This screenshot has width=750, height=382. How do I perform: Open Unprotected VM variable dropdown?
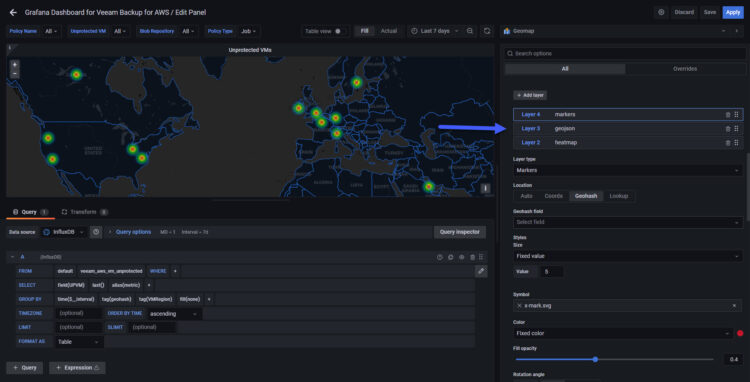(x=120, y=31)
